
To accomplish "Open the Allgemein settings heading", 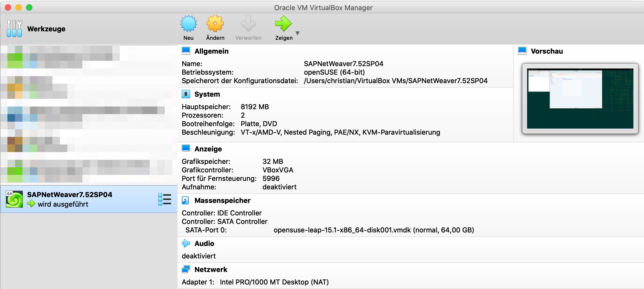I will (x=211, y=51).
